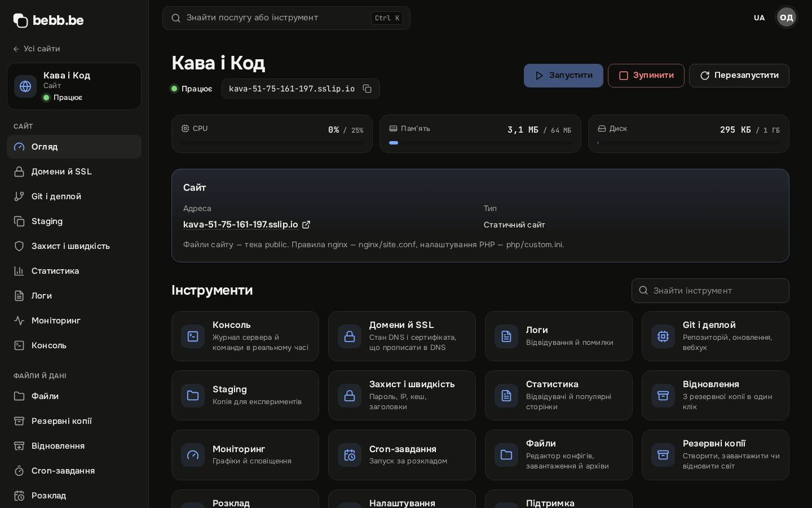Click the CPU chip icon
The image size is (812, 508).
185,129
